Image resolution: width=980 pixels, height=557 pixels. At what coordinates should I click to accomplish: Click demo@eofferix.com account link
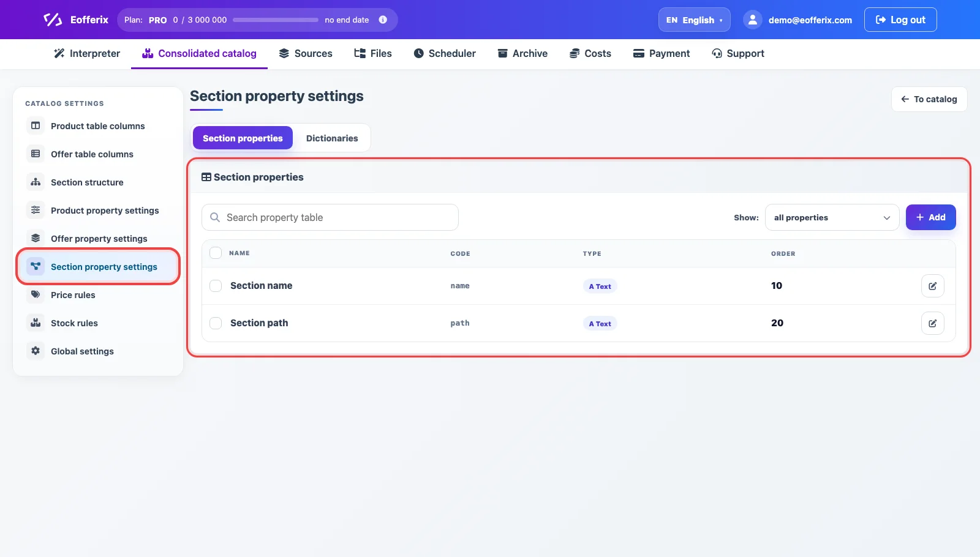point(810,20)
